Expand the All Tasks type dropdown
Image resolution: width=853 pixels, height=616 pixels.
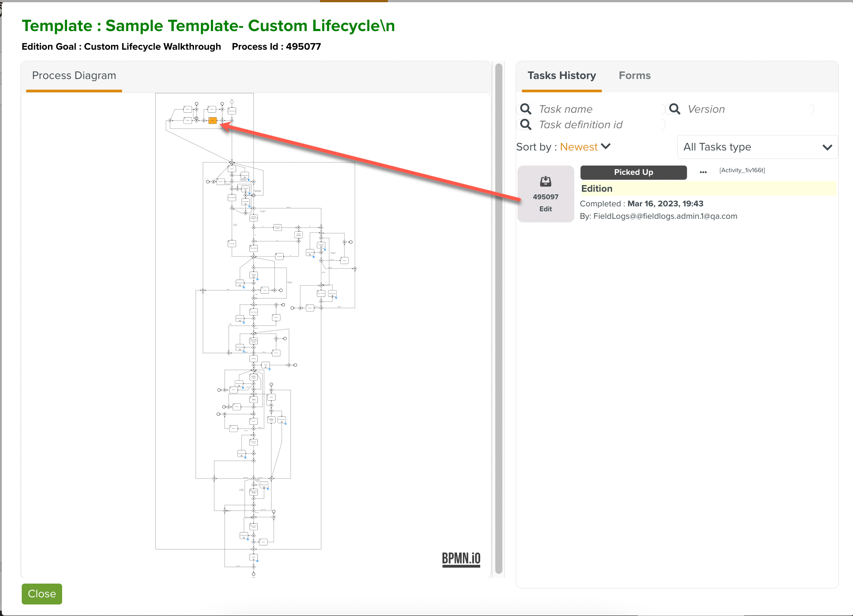tap(757, 147)
